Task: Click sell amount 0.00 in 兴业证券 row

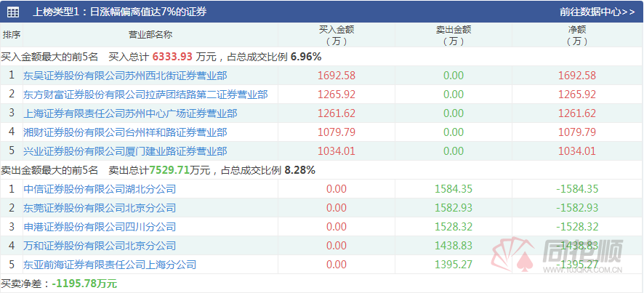Action: click(x=454, y=151)
